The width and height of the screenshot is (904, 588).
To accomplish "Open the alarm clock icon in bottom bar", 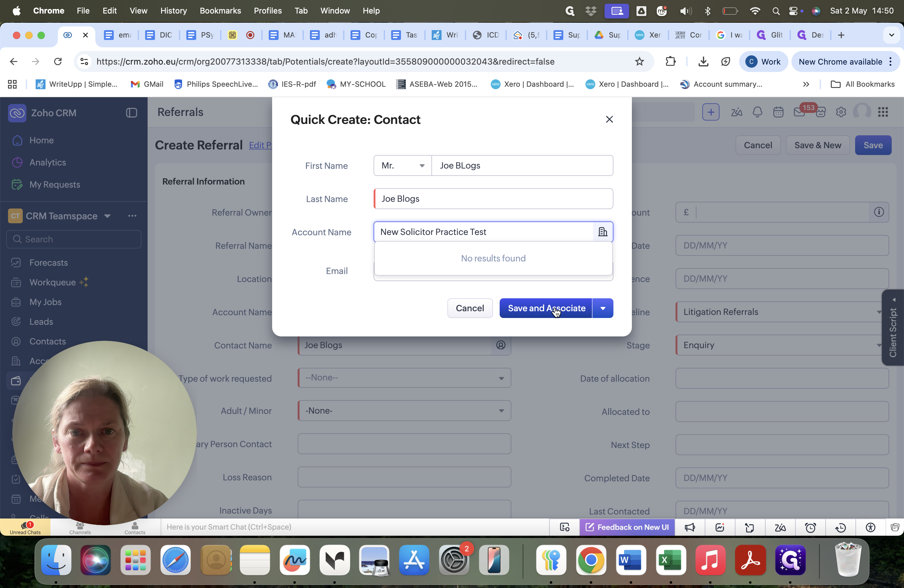I will [x=810, y=527].
